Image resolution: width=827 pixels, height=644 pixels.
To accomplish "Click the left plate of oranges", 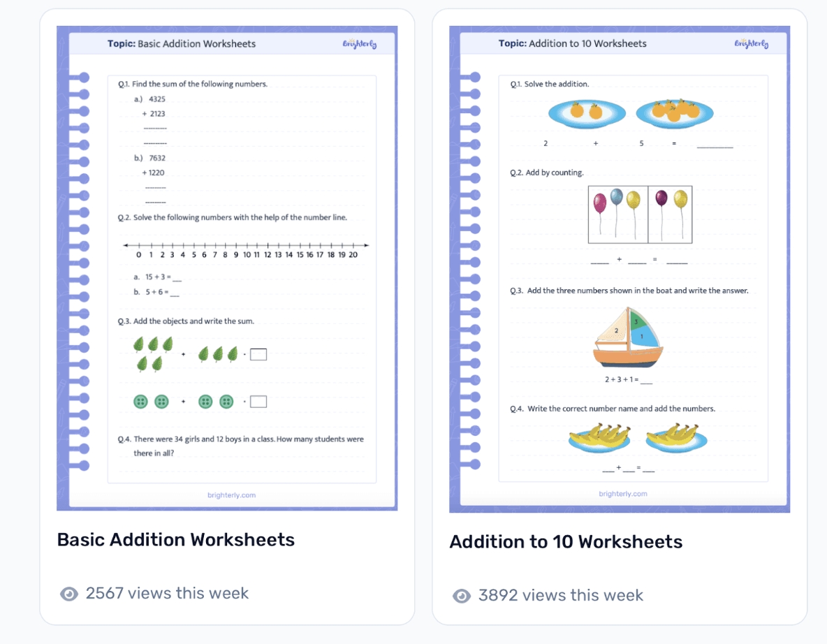I will pyautogui.click(x=586, y=113).
